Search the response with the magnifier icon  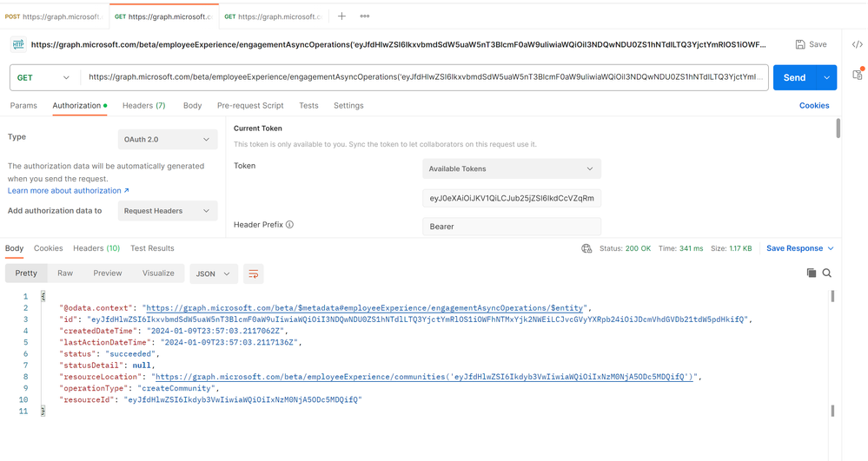pos(827,273)
